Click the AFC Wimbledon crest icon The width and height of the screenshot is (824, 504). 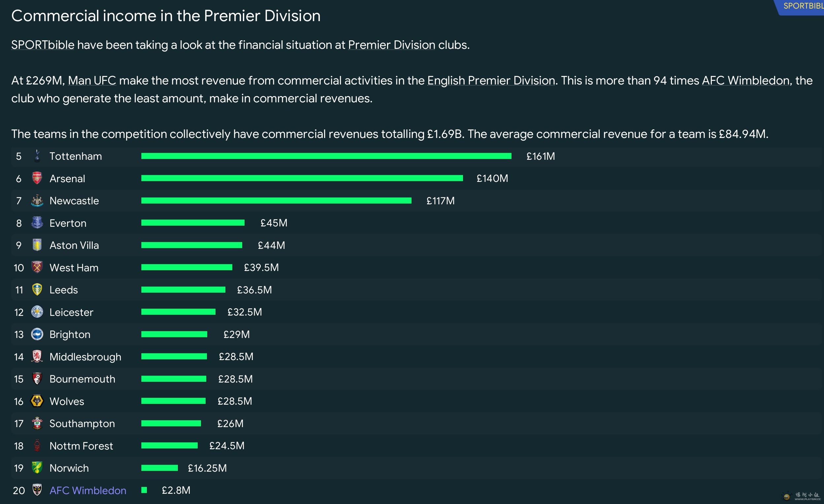[x=37, y=490]
